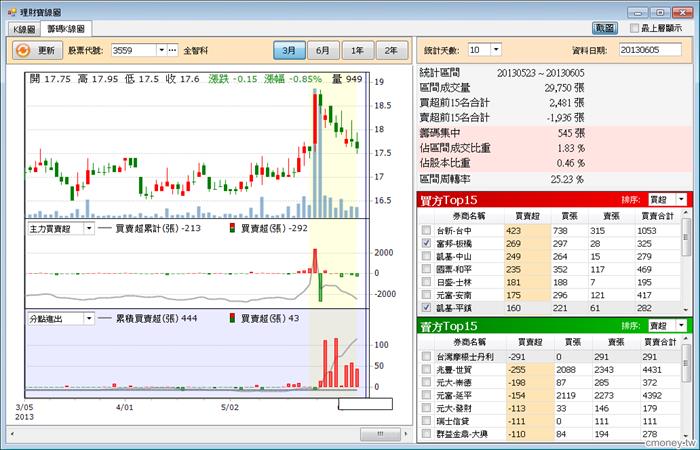
Task: Click seller Top15 list scroll-up arrow
Action: [686, 340]
